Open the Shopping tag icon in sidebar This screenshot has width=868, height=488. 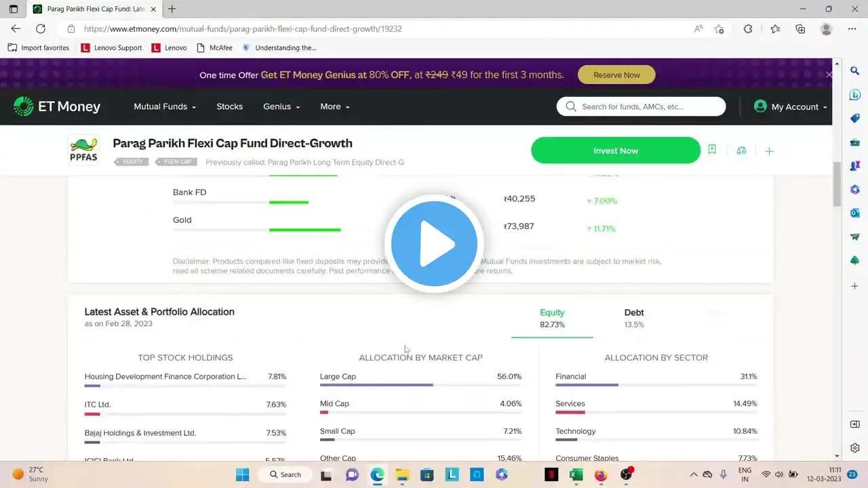click(x=855, y=119)
